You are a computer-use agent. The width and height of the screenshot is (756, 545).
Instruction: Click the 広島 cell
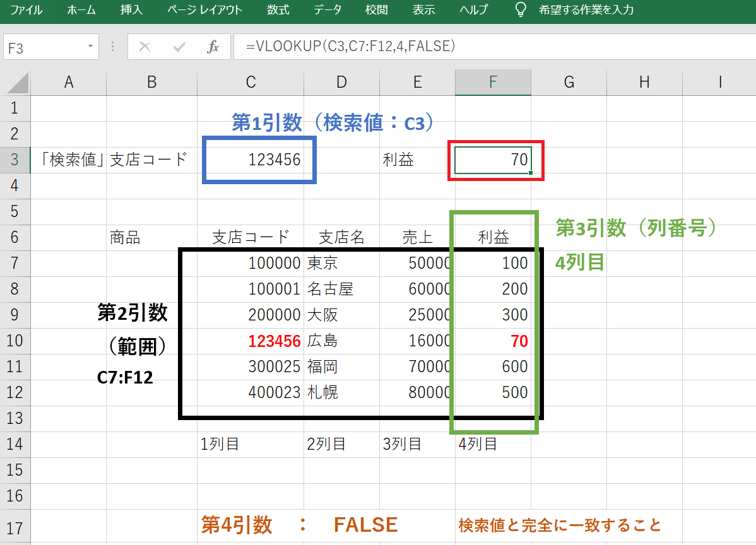(x=342, y=341)
